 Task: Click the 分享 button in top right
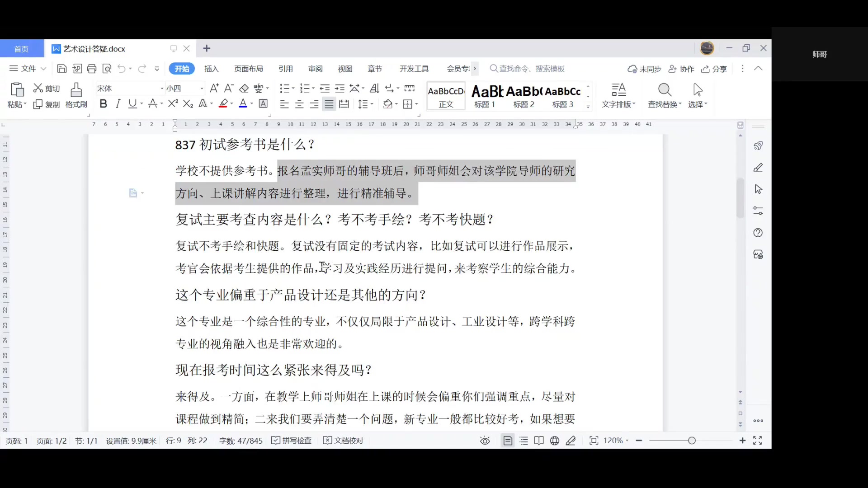714,69
